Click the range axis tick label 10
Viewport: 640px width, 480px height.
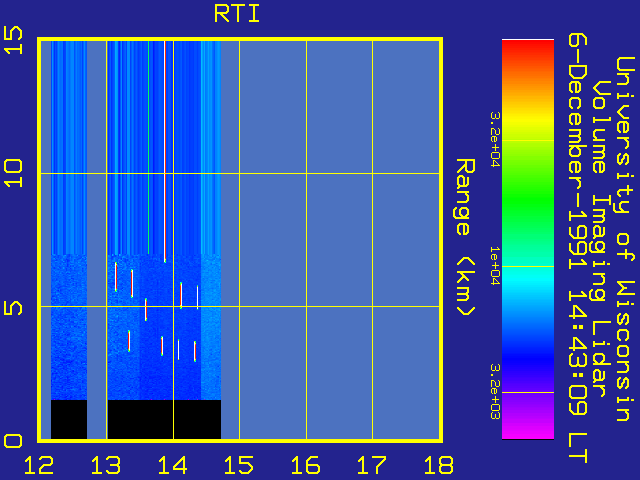pos(13,173)
